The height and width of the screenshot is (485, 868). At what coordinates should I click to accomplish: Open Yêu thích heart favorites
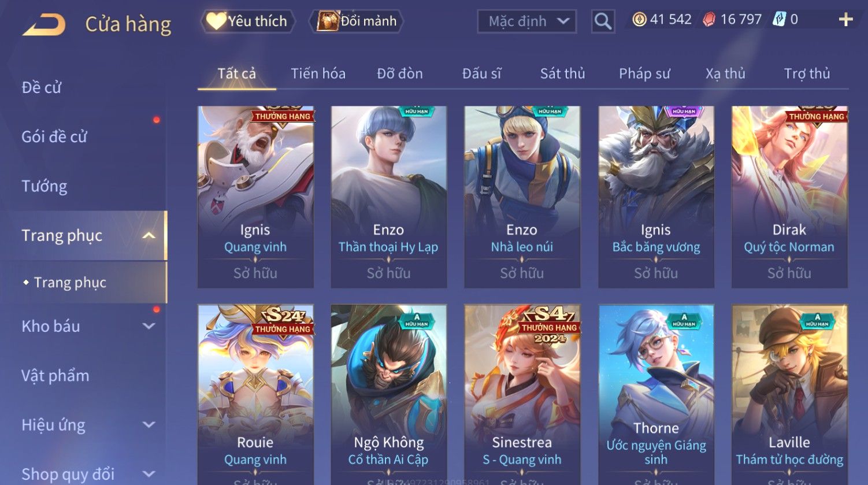[248, 21]
